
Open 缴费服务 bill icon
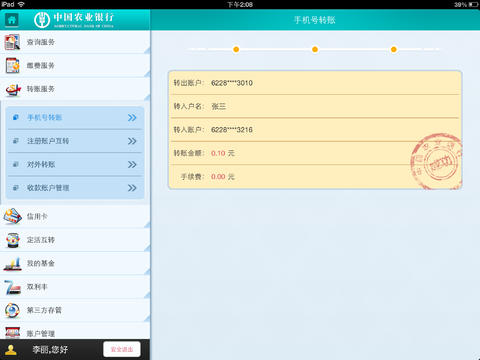13,65
